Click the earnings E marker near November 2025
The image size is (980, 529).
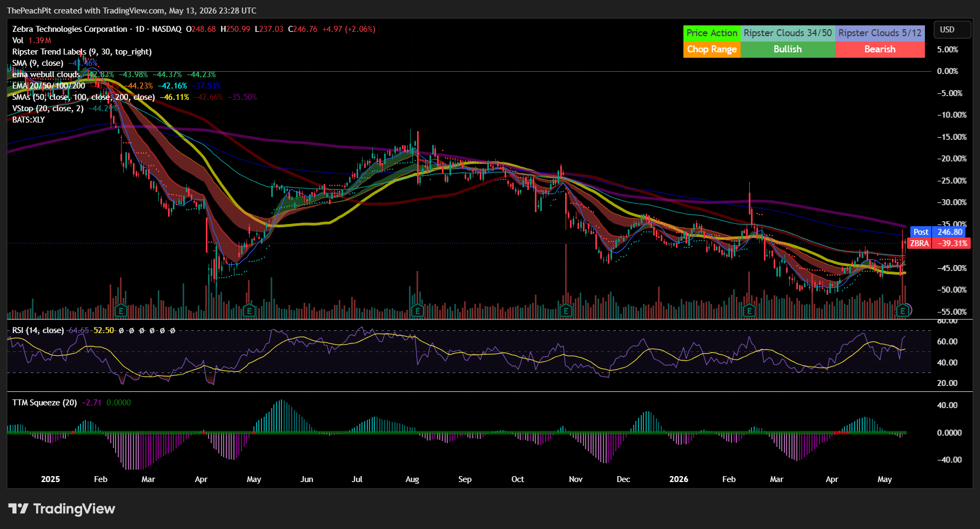pyautogui.click(x=566, y=310)
